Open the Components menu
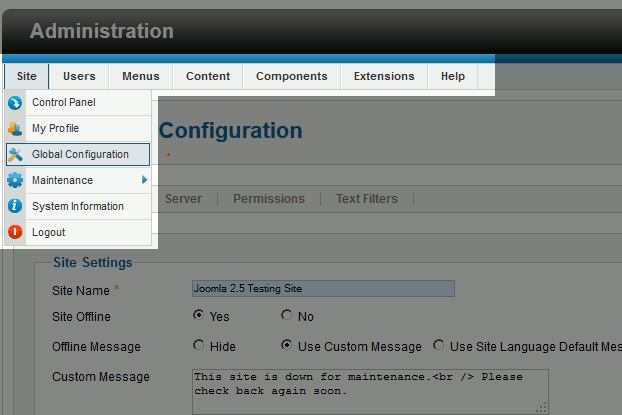The image size is (622, 415). [291, 76]
